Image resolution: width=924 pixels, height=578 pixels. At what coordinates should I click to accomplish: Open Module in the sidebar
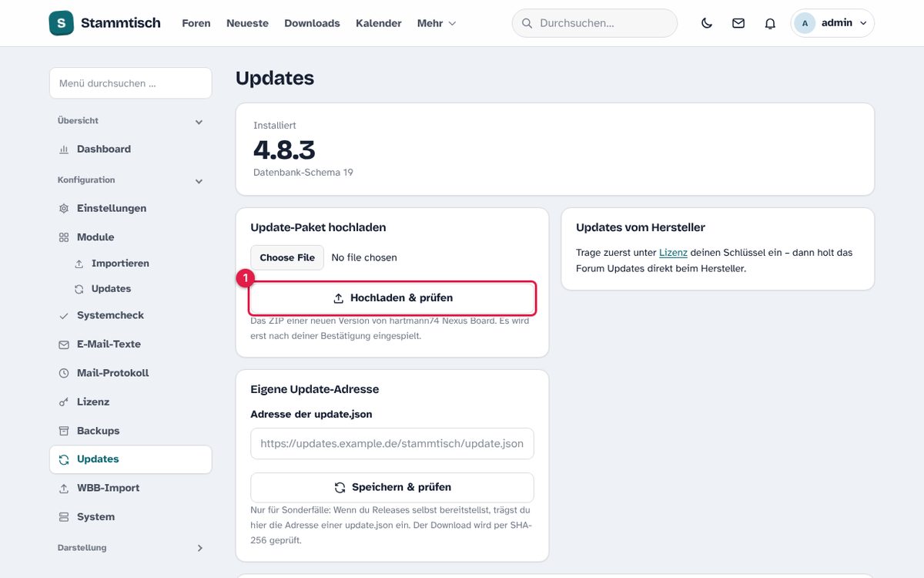[x=130, y=237]
